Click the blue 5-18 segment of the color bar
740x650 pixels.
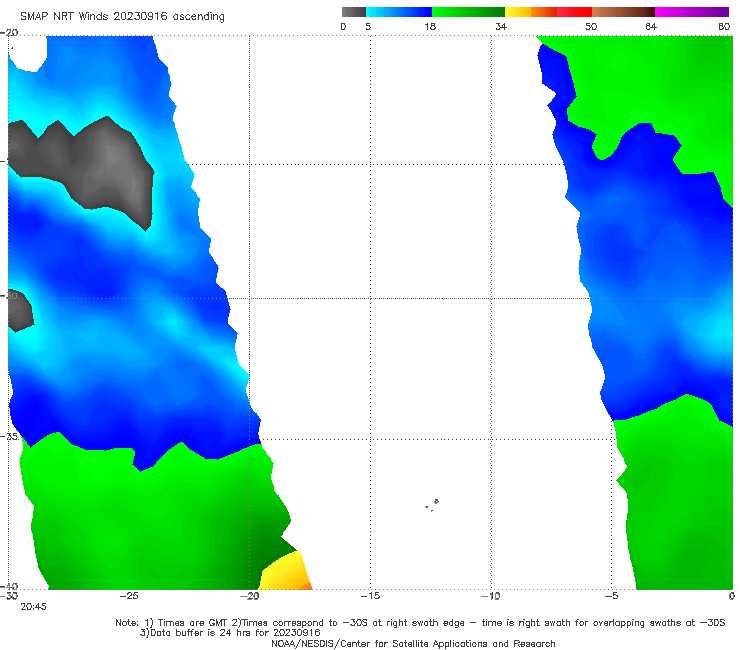coord(399,12)
